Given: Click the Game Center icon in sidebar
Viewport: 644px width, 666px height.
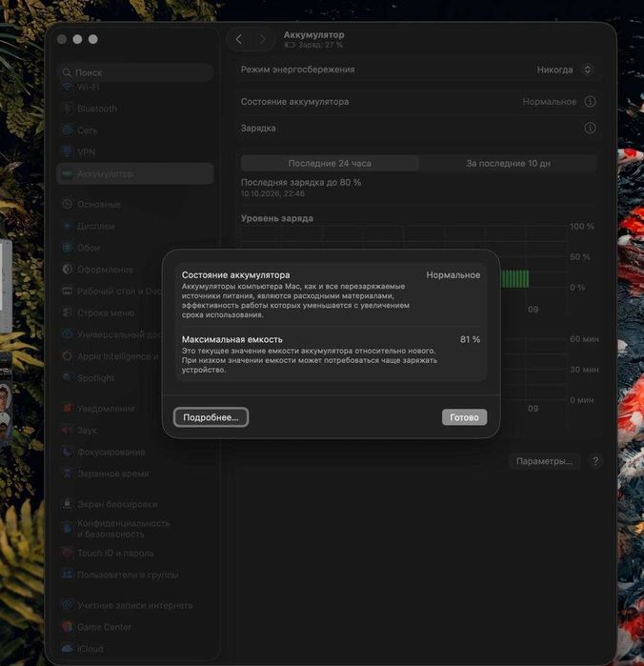Looking at the screenshot, I should 67,627.
